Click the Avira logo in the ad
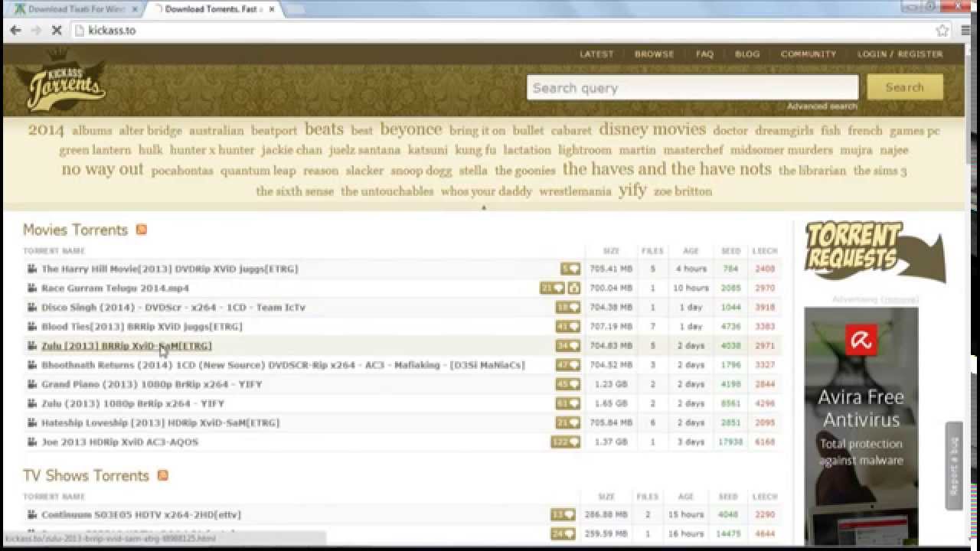Image resolution: width=980 pixels, height=551 pixels. pos(861,341)
